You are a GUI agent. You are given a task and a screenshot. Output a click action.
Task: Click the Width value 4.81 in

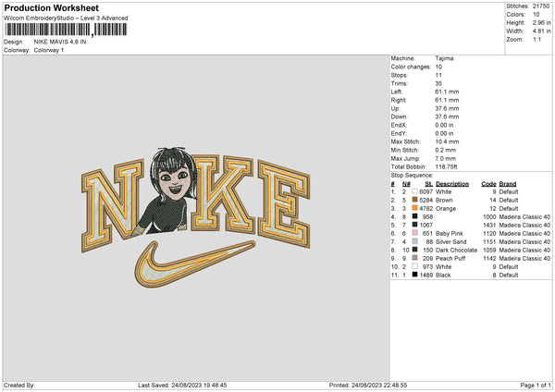(541, 31)
